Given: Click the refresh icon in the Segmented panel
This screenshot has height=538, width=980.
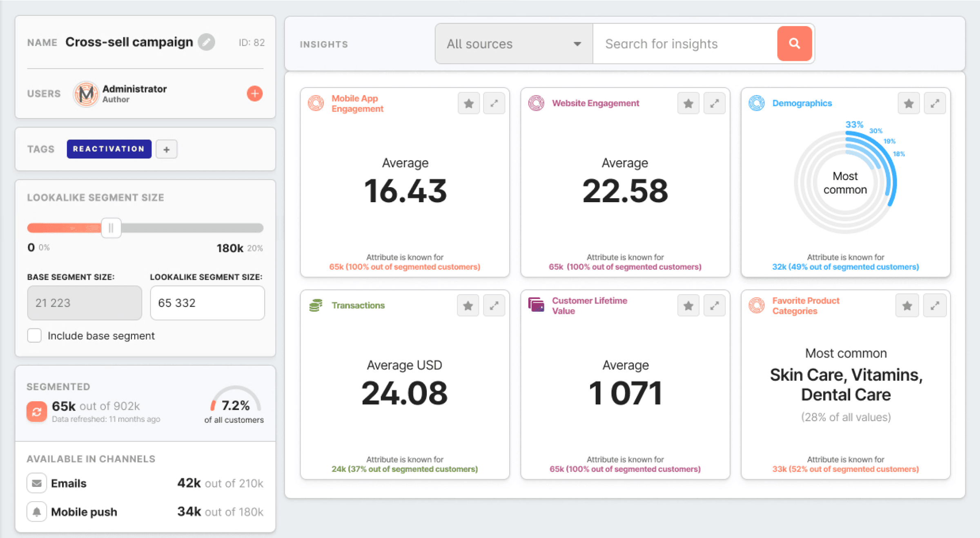Looking at the screenshot, I should (x=36, y=411).
